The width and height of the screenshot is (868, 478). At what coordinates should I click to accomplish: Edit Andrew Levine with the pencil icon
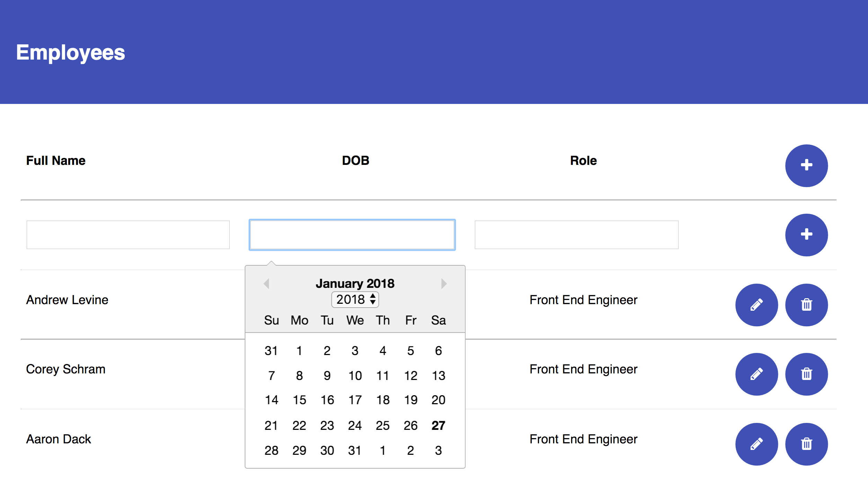756,305
